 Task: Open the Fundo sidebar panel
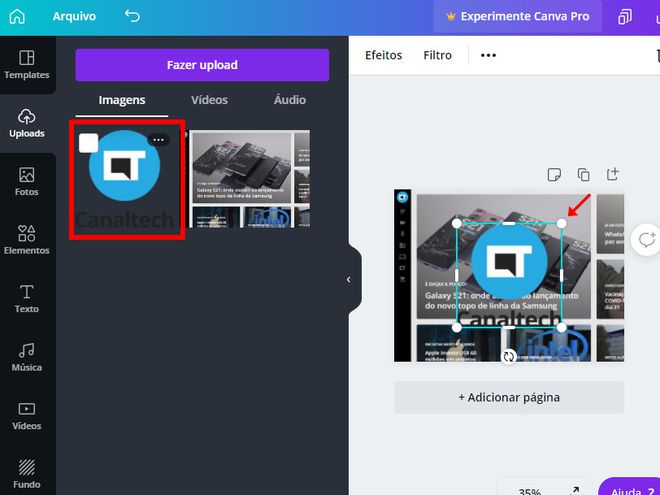coord(27,474)
